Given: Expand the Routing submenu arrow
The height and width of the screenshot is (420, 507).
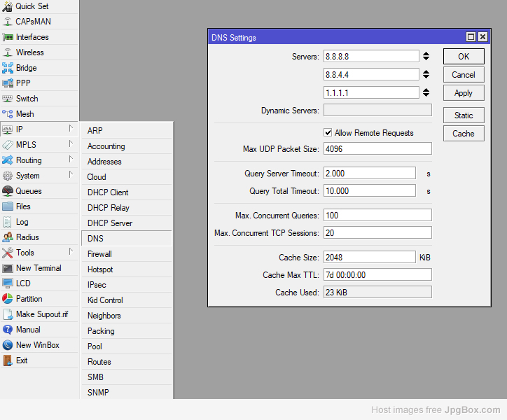Looking at the screenshot, I should [71, 160].
